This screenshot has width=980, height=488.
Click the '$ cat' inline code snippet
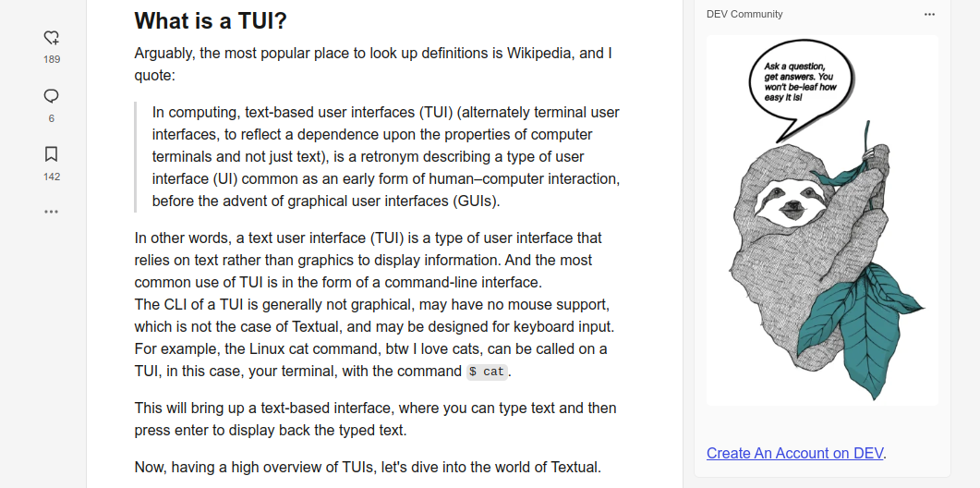(x=488, y=372)
